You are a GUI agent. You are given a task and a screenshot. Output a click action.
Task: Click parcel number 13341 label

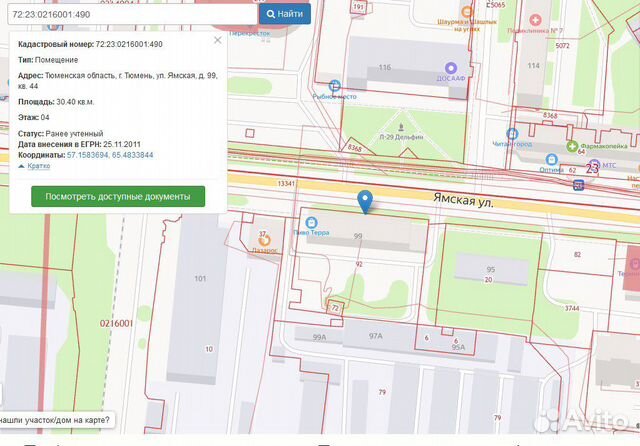(286, 184)
